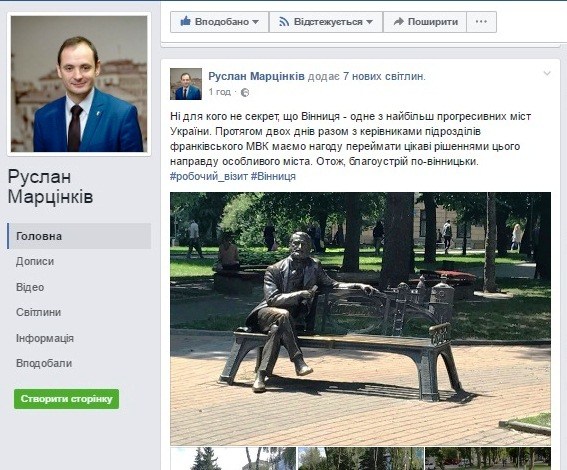Click the green Створити сторінку button

tap(67, 399)
